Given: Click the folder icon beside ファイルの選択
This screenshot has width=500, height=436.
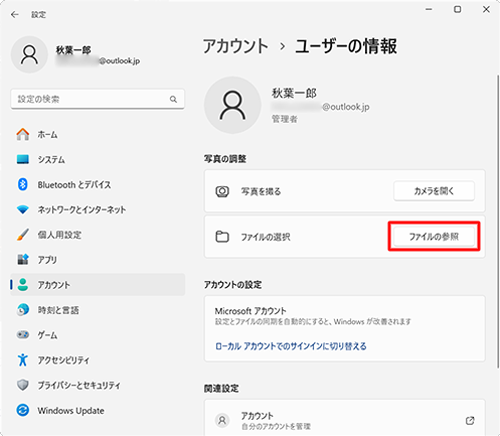Looking at the screenshot, I should (222, 237).
